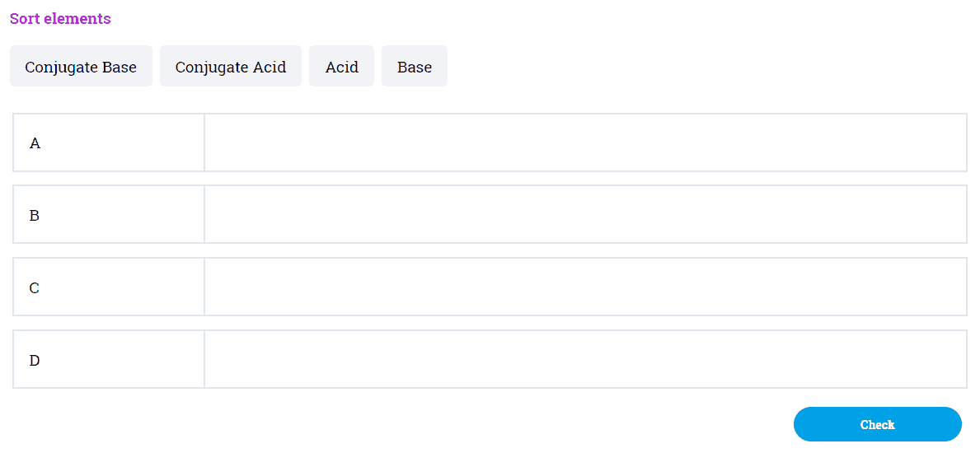Viewport: 980px width, 453px height.
Task: Click the letter D in the last row
Action: coord(35,360)
